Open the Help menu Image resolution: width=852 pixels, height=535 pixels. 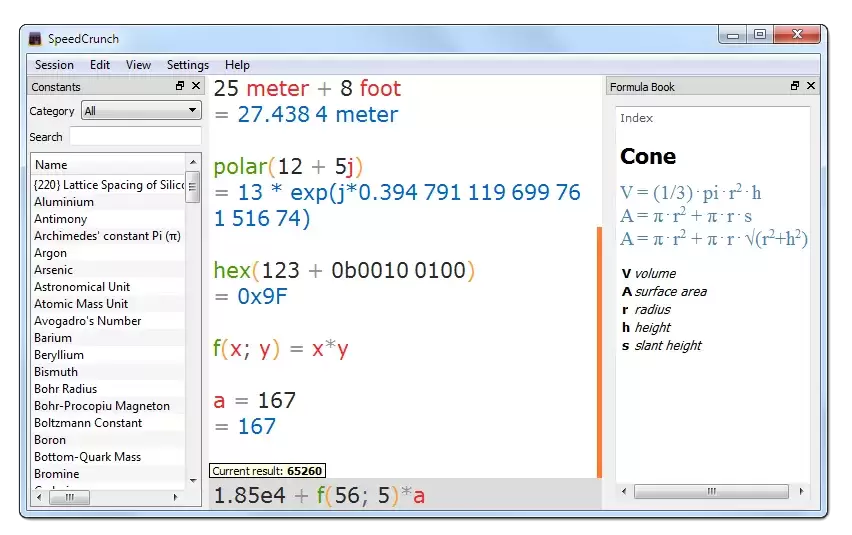(x=237, y=65)
